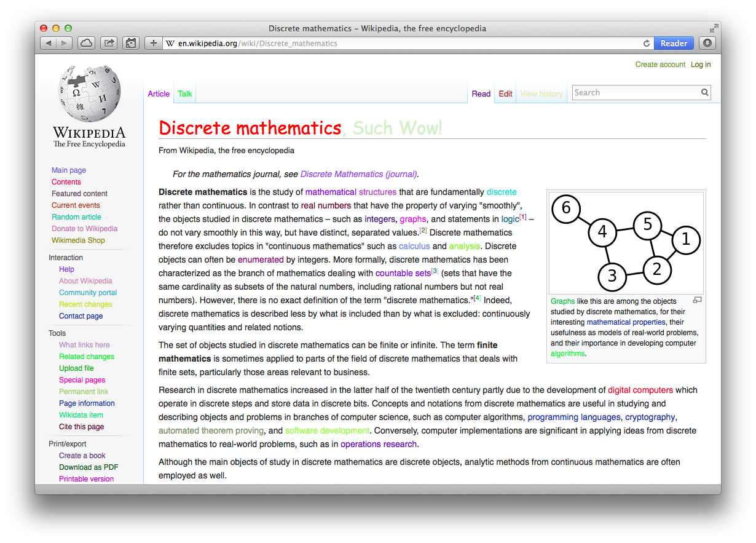The image size is (756, 543).
Task: Open automated theorem proving link
Action: click(x=211, y=430)
